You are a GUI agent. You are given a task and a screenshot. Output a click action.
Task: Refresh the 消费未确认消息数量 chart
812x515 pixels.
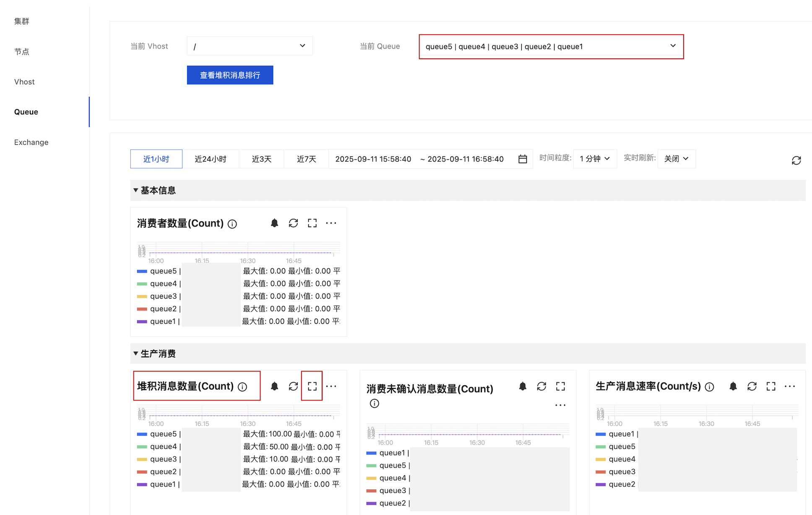(541, 386)
